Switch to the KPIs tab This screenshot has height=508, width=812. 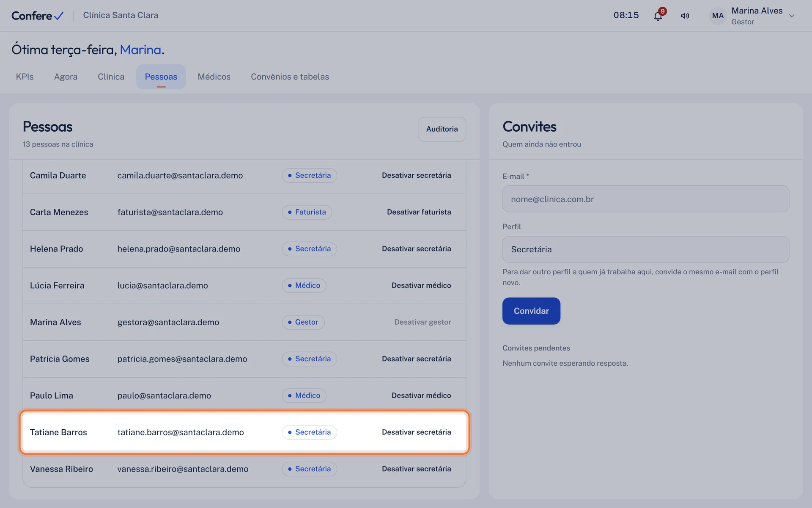pos(25,77)
